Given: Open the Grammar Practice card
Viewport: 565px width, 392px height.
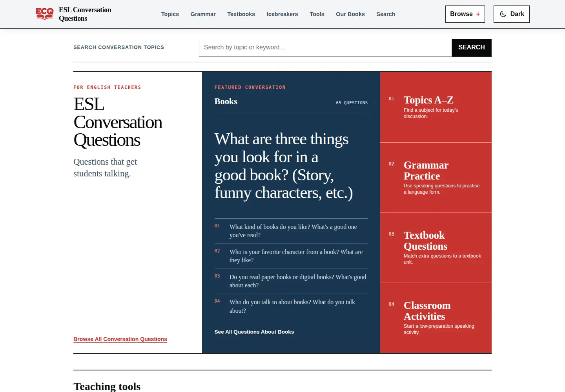Looking at the screenshot, I should [436, 178].
